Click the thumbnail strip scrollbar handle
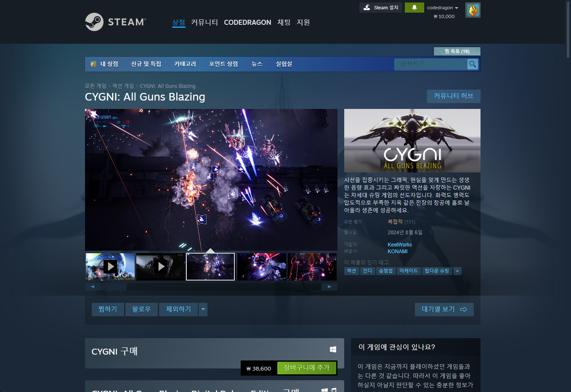 (x=114, y=286)
